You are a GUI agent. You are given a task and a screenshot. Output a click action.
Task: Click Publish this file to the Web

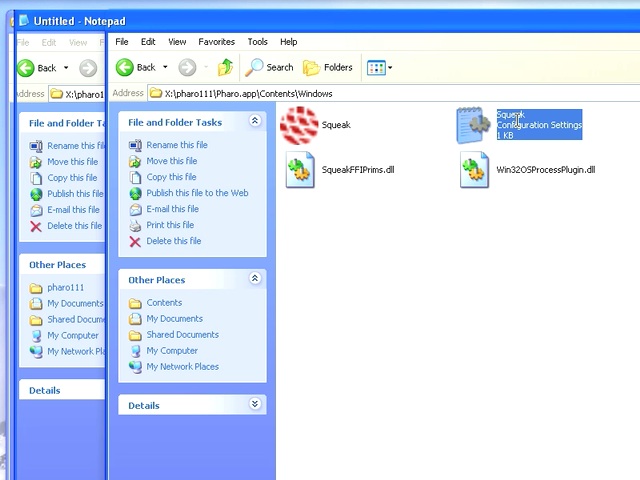click(x=197, y=193)
